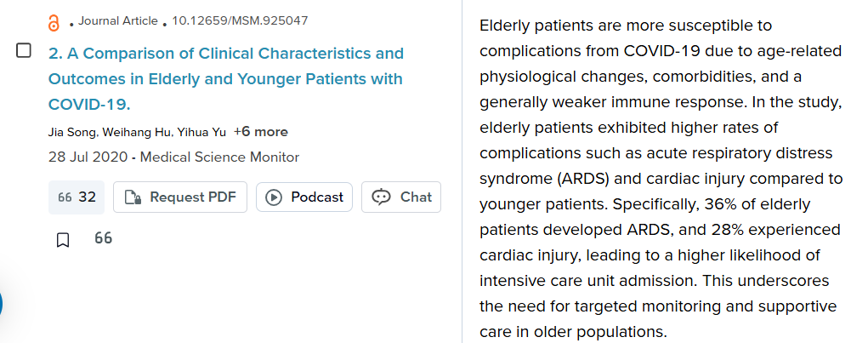Screen dimensions: 868x343
Task: Click the blue circular widget at the left edge
Action: (1, 304)
